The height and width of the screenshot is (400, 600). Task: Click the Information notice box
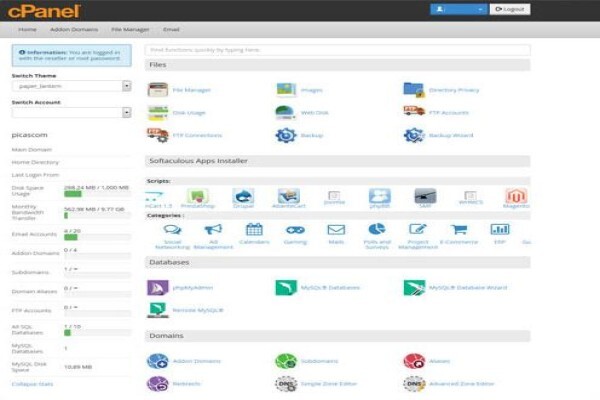coord(72,55)
